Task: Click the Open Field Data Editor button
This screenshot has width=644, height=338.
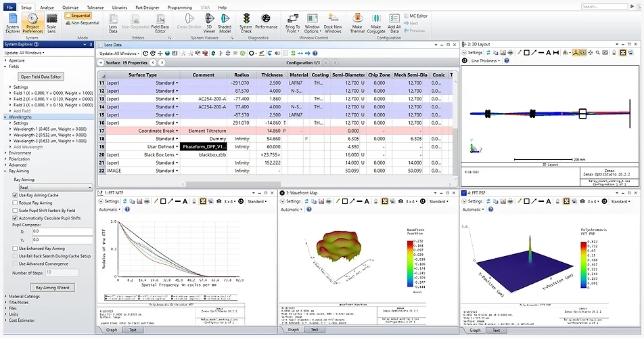Action: 41,77
